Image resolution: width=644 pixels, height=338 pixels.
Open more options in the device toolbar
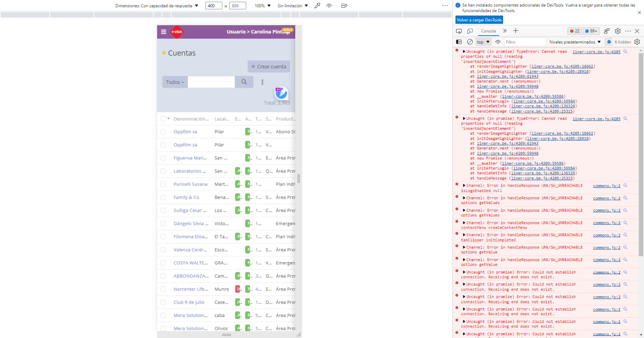point(445,5)
